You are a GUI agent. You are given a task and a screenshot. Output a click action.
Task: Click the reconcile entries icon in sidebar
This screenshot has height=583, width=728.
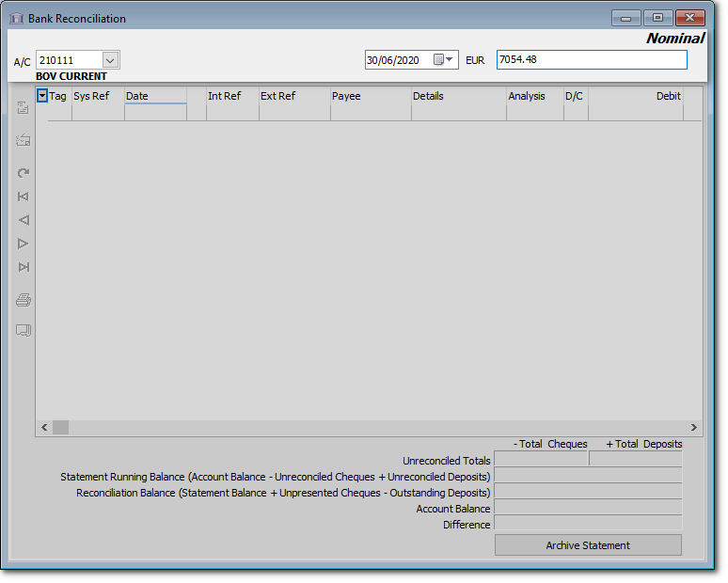pyautogui.click(x=23, y=108)
